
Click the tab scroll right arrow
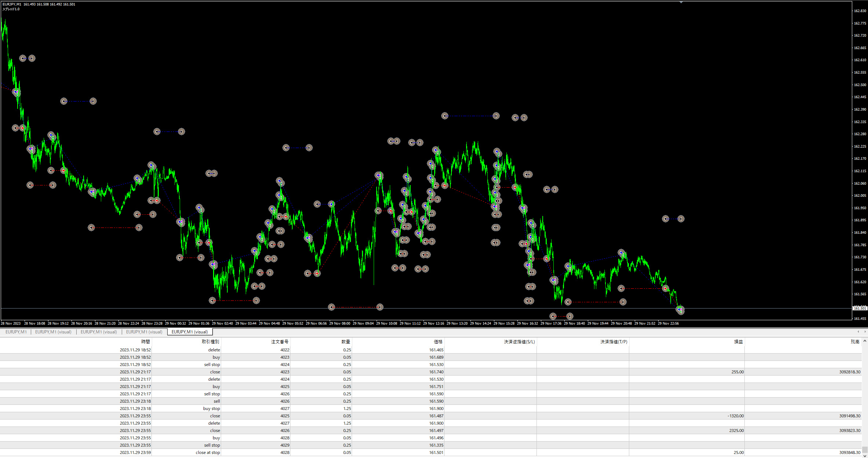(x=864, y=332)
